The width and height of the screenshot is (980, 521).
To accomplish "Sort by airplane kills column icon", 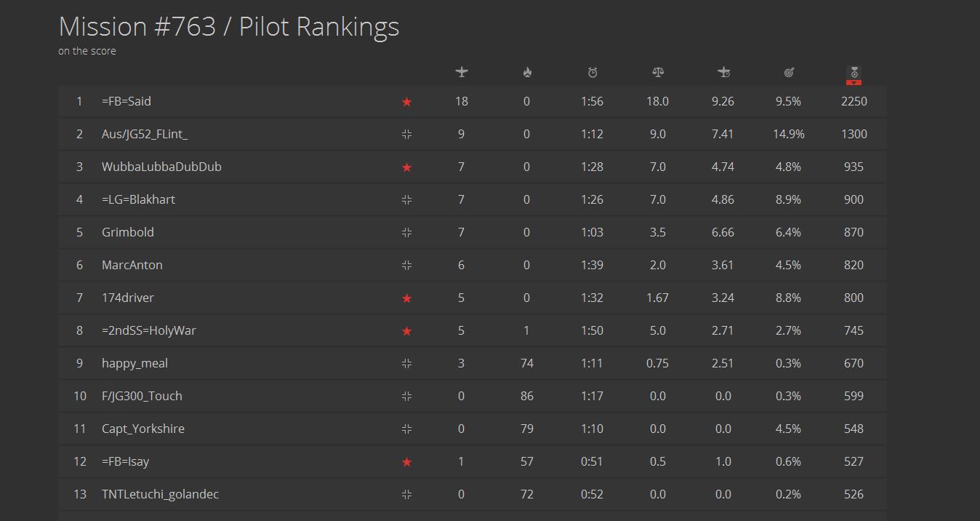I will [462, 72].
